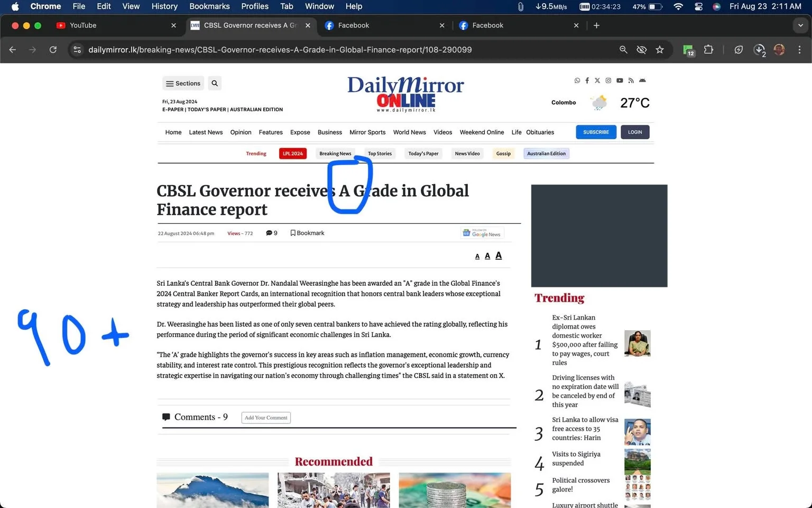Open the Breaking News trending tag
Image resolution: width=812 pixels, height=508 pixels.
(335, 153)
